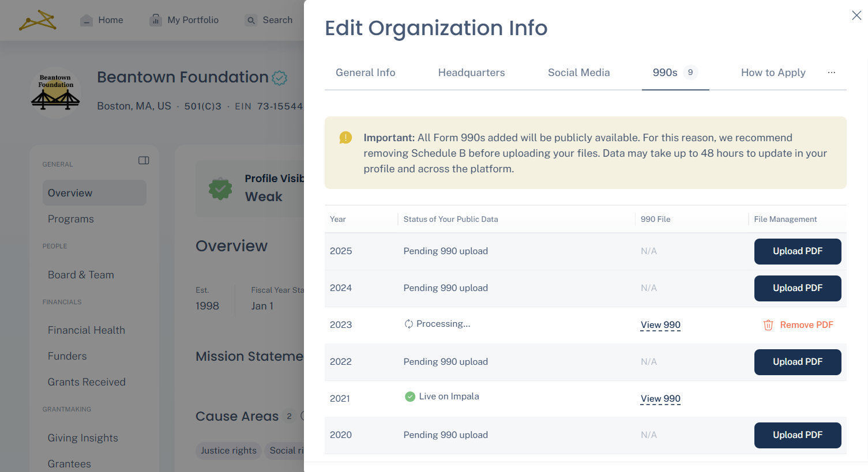868x472 pixels.
Task: Upload PDF for year 2024
Action: pyautogui.click(x=798, y=288)
